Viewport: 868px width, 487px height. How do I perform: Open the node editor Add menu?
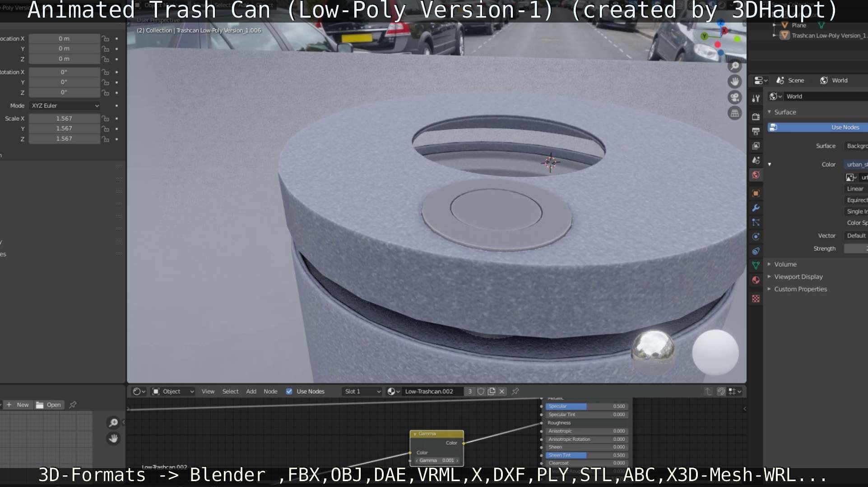(251, 391)
